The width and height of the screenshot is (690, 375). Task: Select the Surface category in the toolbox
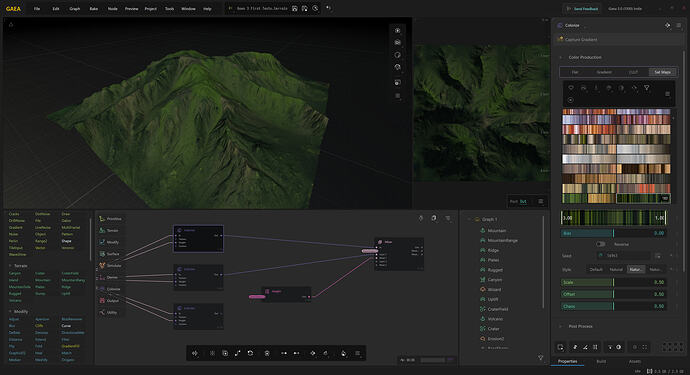110,254
